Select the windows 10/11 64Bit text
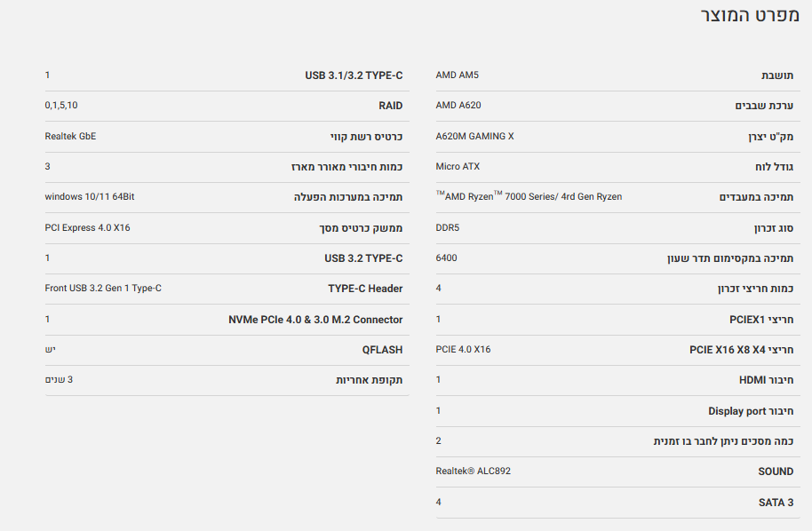Viewport: 812px width, 531px height. tap(90, 196)
